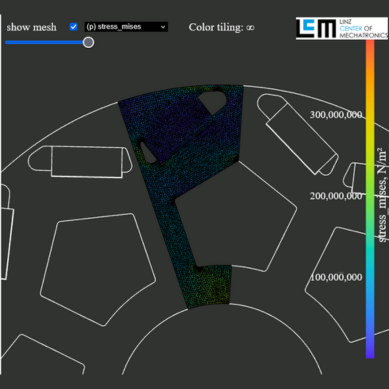Click the blue slider handle knob
Screen dimensions: 389x389
pos(88,42)
